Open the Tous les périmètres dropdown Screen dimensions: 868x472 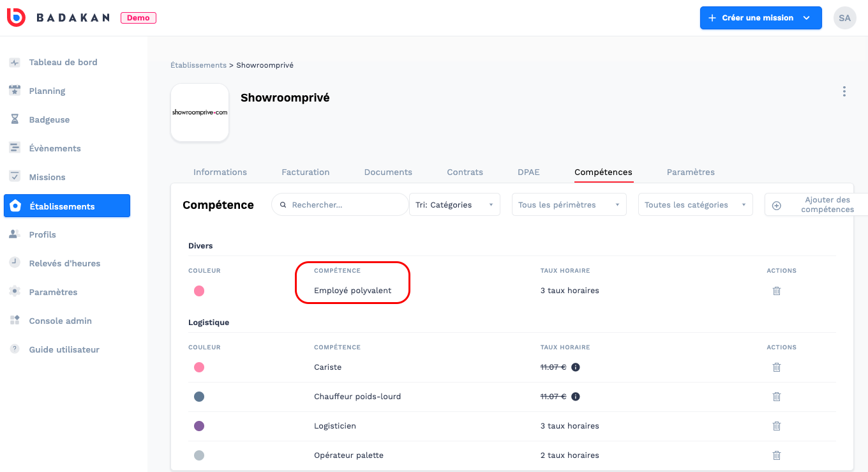click(569, 205)
